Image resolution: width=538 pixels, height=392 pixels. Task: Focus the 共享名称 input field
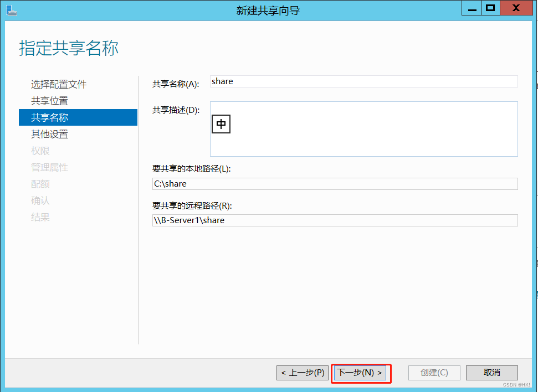363,81
